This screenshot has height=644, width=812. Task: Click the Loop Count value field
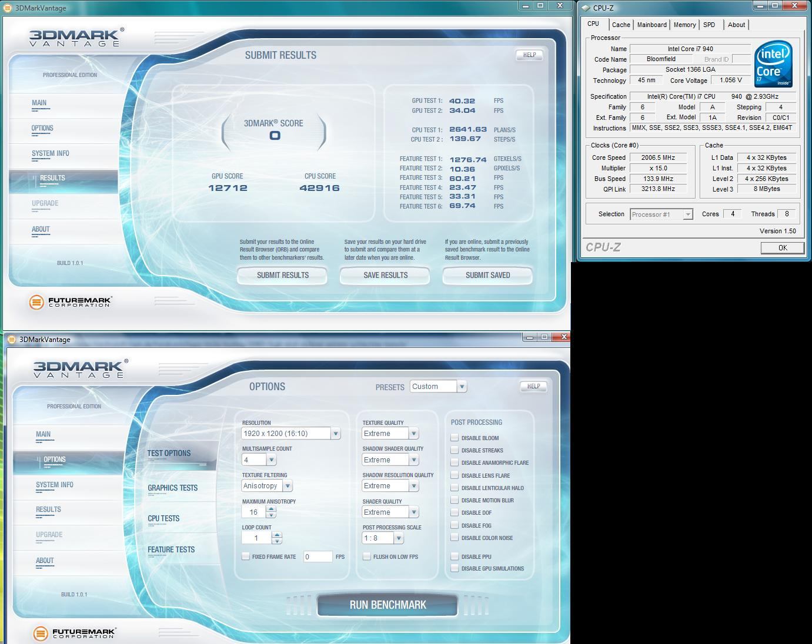257,538
